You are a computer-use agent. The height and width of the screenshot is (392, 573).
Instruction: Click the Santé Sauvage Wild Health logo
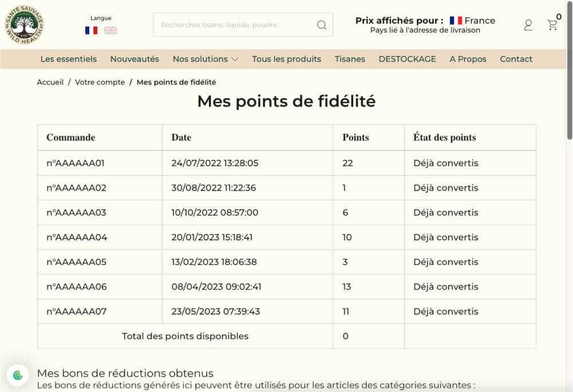(x=24, y=25)
